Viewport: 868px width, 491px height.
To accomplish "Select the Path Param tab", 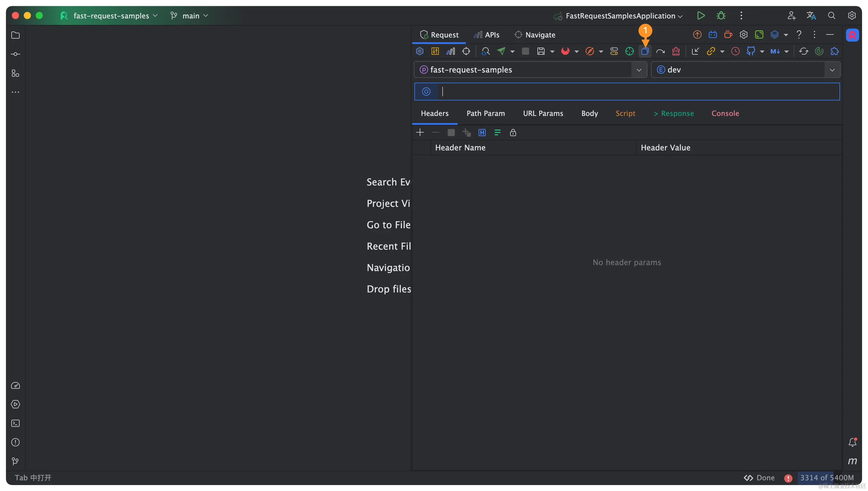I will click(x=486, y=113).
